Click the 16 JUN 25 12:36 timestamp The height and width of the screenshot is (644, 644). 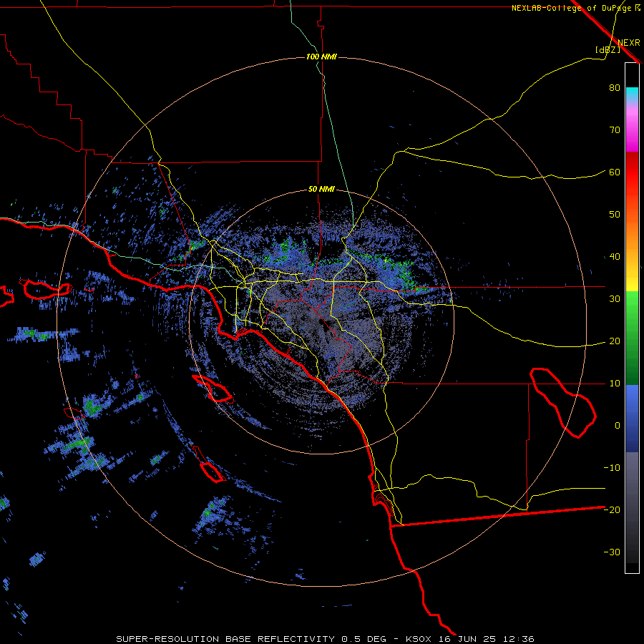pos(487,639)
